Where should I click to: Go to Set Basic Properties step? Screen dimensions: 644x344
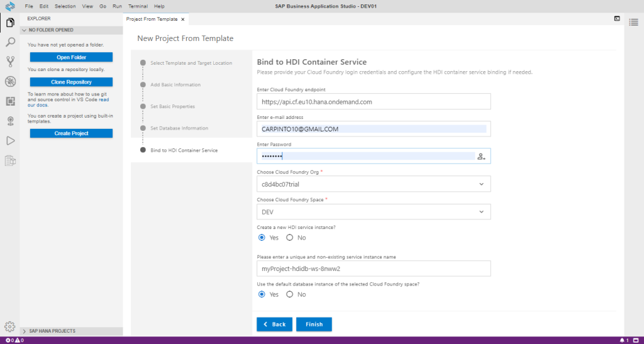pyautogui.click(x=172, y=106)
